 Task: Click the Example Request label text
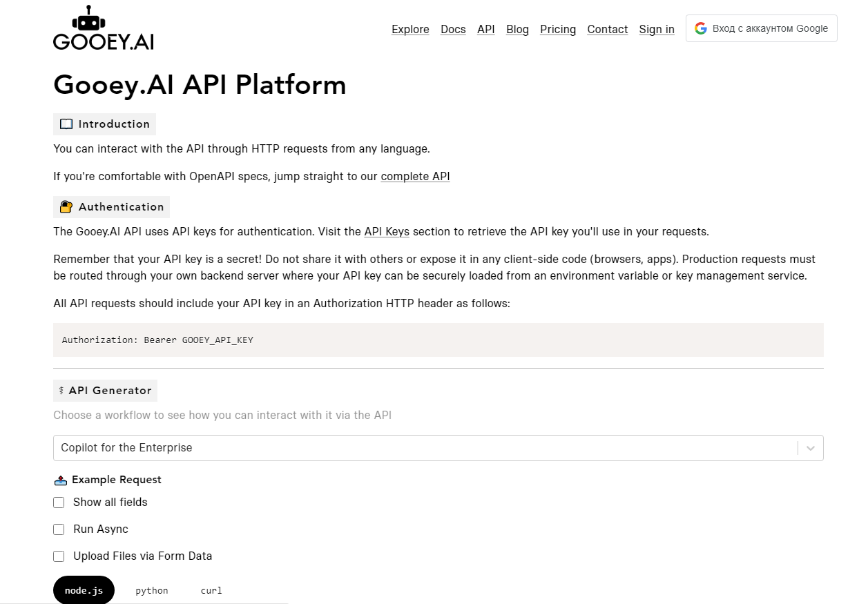pos(117,480)
